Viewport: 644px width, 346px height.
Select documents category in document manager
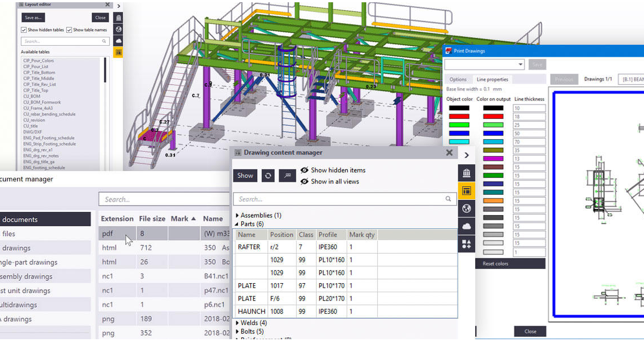pos(45,220)
